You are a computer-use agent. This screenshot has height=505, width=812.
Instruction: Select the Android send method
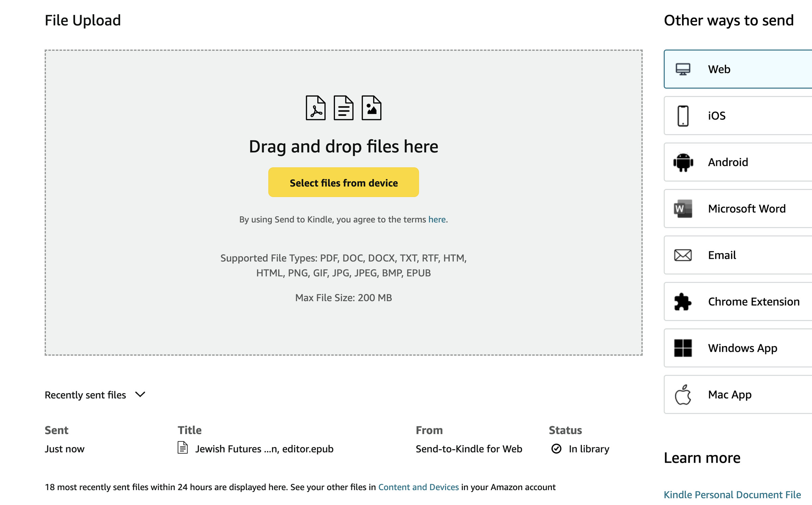tap(737, 162)
